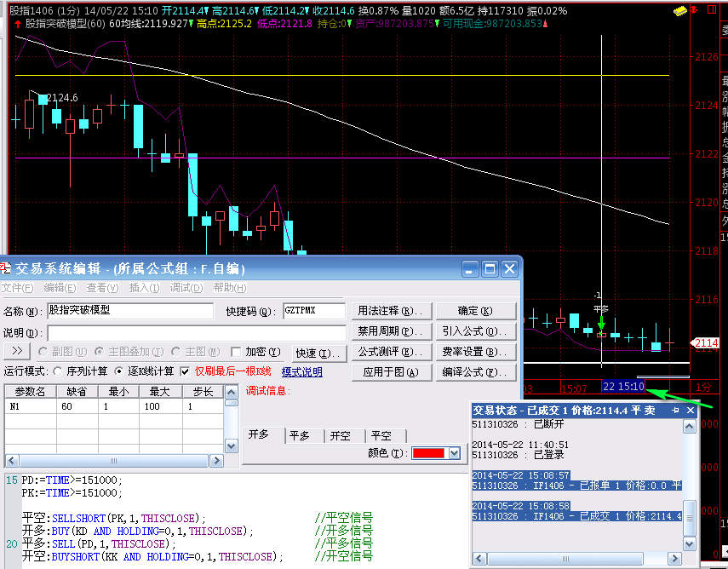
Task: Pin the 交易状态 panel with pushpin icon
Action: (x=675, y=410)
